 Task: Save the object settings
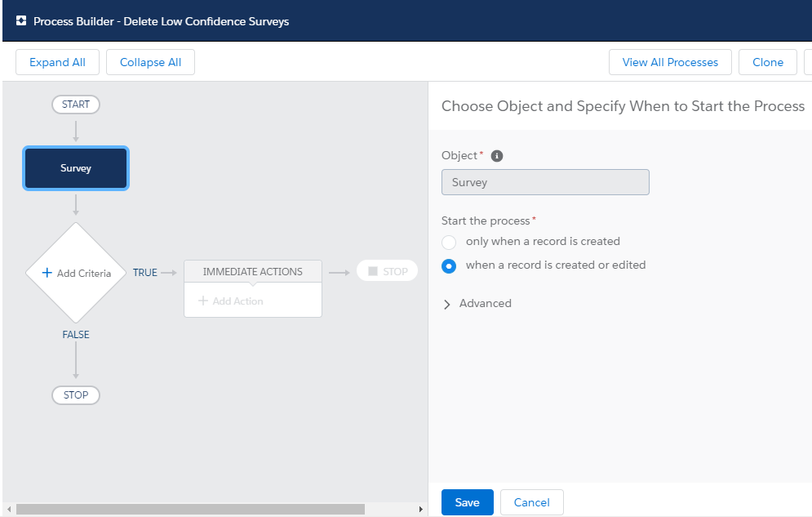(x=467, y=502)
